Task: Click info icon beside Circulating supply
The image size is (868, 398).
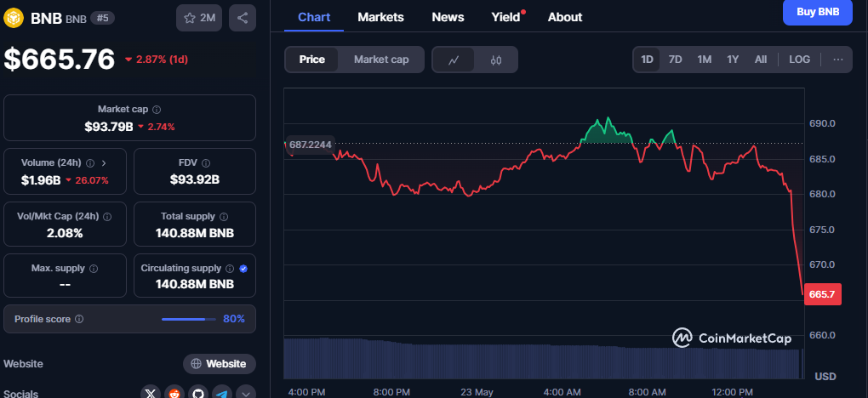Action: (230, 269)
